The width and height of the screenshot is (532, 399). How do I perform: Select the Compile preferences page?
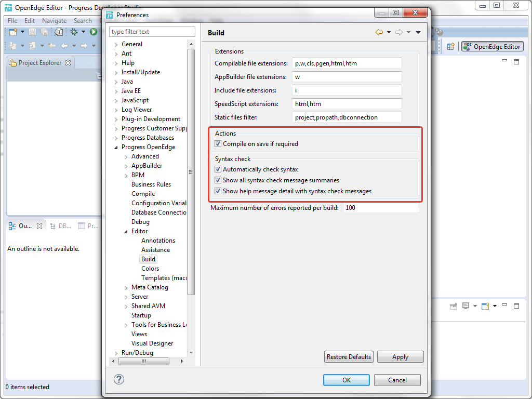[x=143, y=194]
